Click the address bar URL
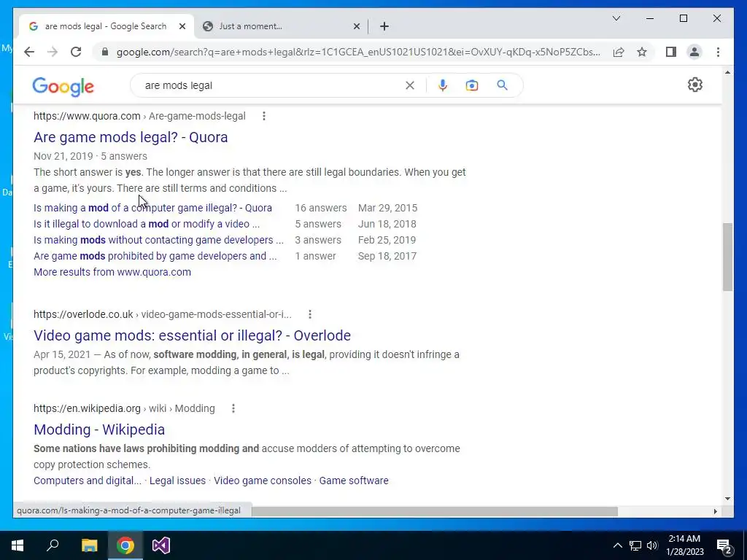Image resolution: width=747 pixels, height=560 pixels. click(x=358, y=52)
